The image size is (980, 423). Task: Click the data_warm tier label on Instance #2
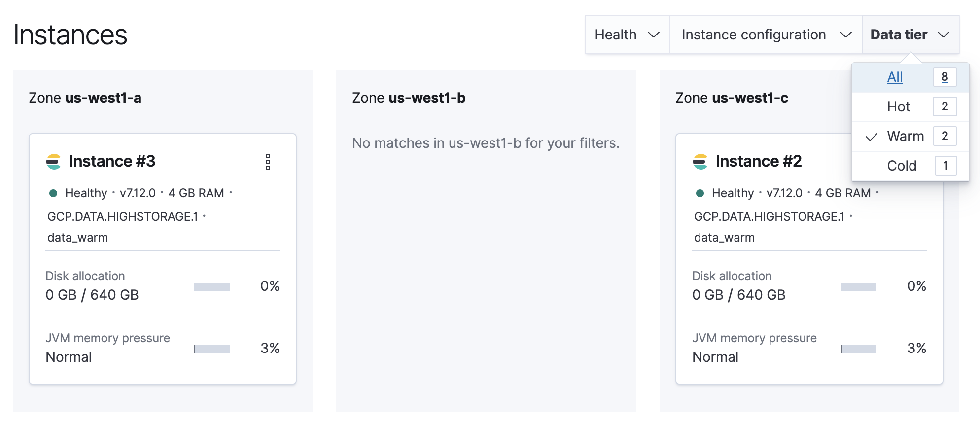(x=723, y=237)
